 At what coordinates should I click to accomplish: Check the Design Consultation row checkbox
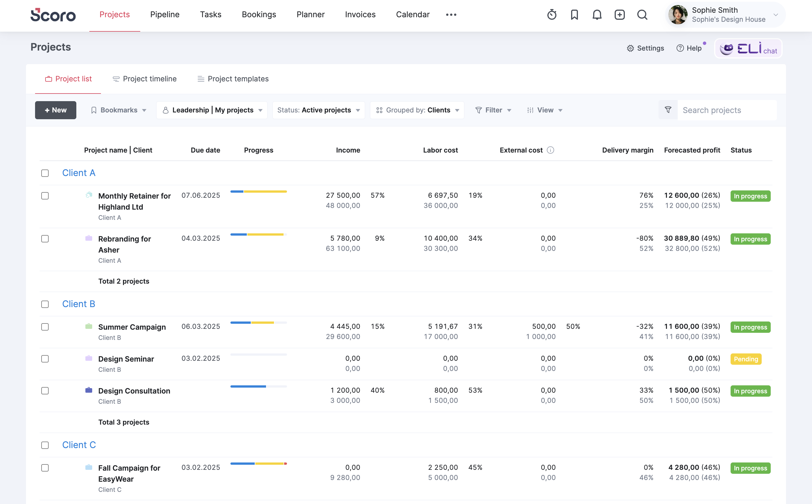click(45, 391)
